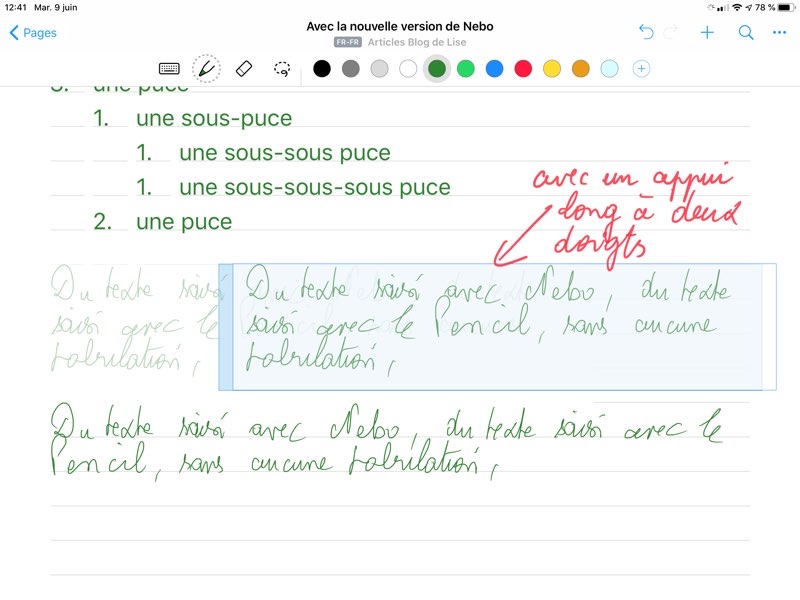The image size is (800, 600).
Task: Choose the eraser tool
Action: 244,69
